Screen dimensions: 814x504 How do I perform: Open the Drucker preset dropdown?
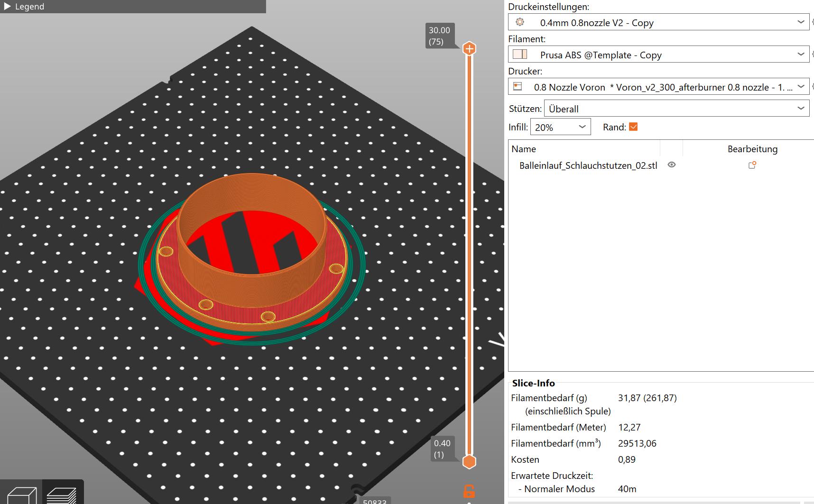(x=658, y=87)
